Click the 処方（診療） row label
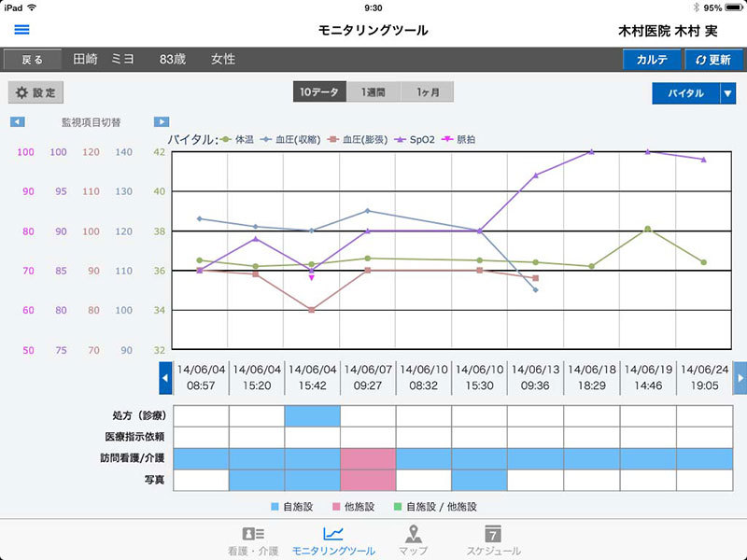This screenshot has height=560, width=747. click(138, 415)
